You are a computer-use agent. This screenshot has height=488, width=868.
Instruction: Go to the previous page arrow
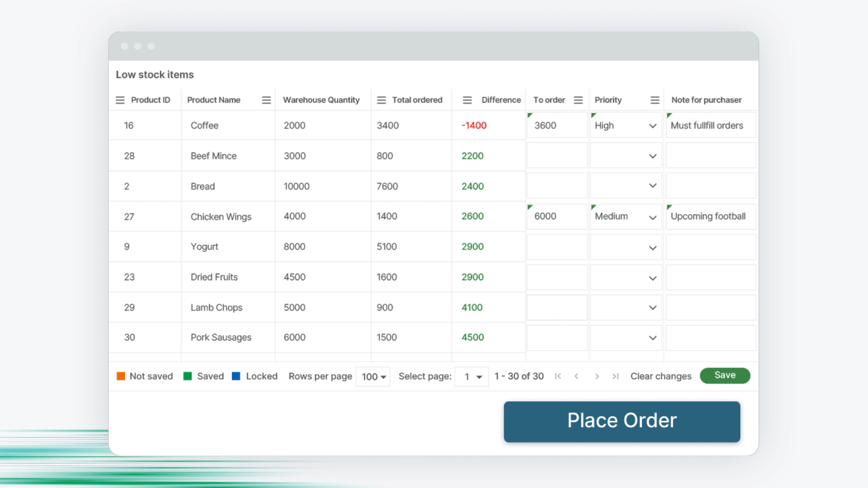point(576,376)
